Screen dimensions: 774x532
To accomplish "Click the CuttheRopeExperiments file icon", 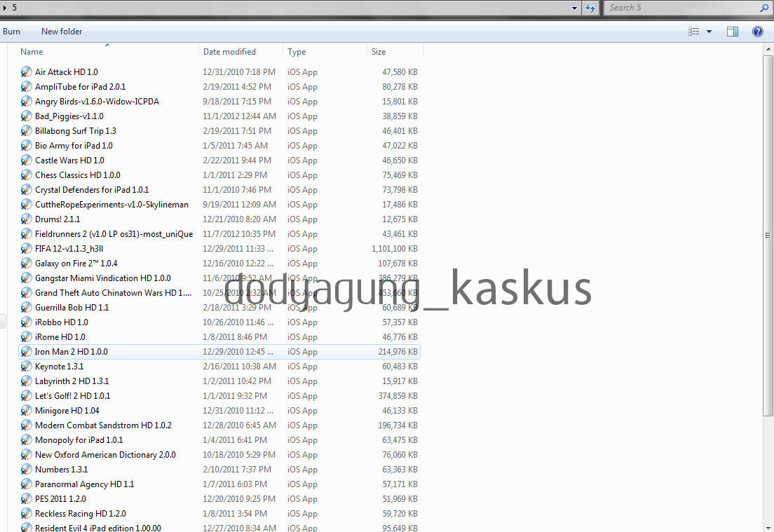I will click(x=26, y=205).
